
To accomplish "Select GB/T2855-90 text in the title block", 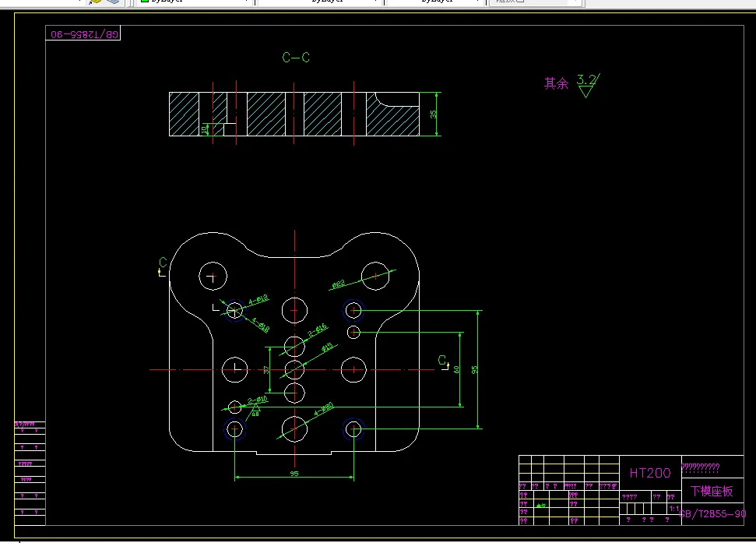I will [x=713, y=514].
